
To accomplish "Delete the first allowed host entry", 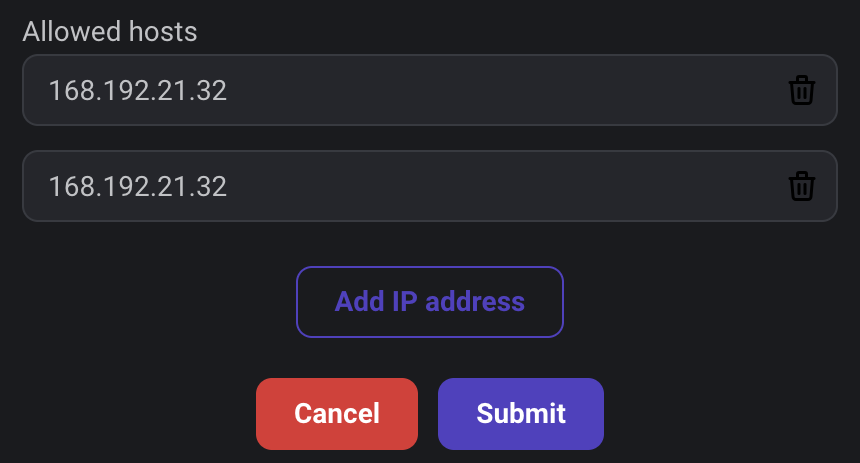I will [801, 90].
